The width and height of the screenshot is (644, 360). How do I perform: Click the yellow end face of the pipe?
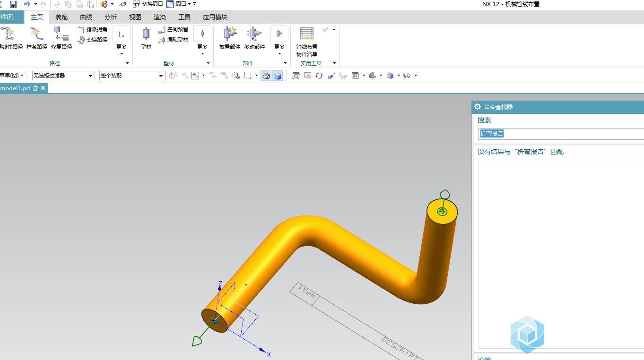point(442,211)
